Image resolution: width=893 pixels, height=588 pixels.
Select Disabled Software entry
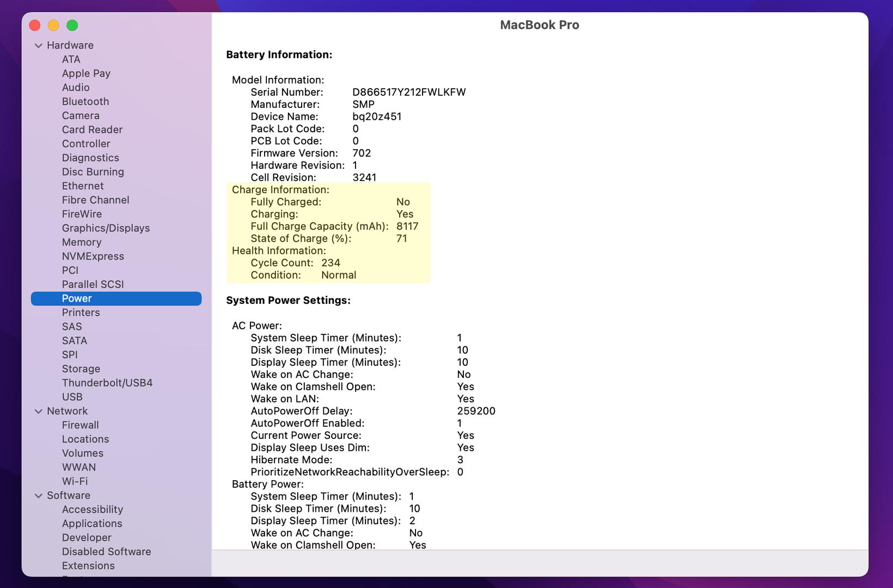tap(107, 552)
